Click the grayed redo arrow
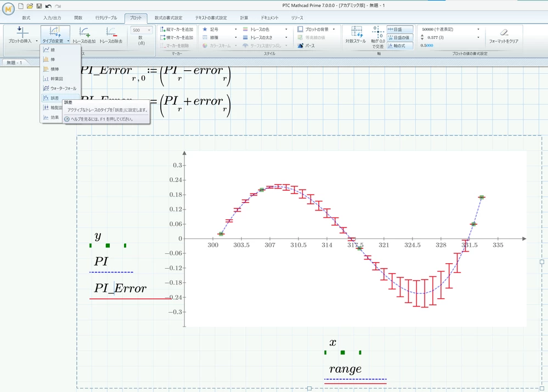Viewport: 548px width, 392px height. (58, 6)
